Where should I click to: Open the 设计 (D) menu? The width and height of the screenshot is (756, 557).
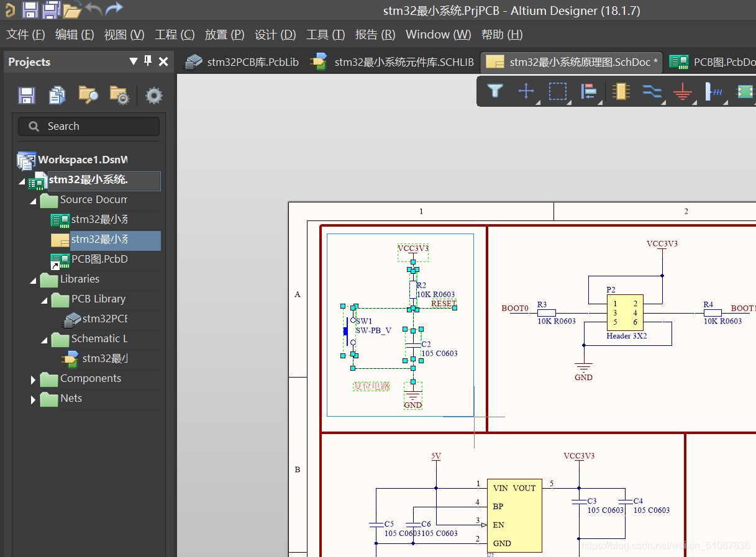275,35
